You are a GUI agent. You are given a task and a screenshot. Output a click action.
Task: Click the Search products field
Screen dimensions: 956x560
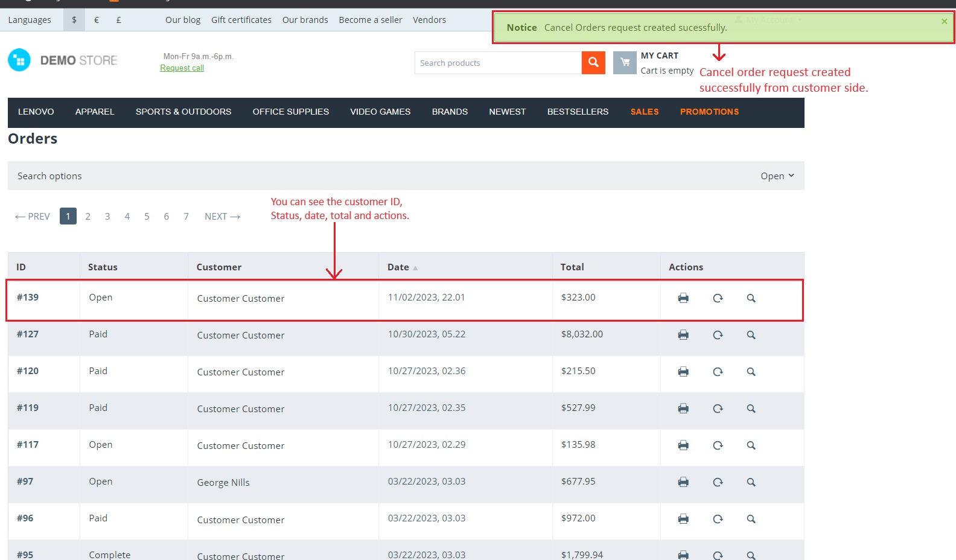[x=498, y=63]
